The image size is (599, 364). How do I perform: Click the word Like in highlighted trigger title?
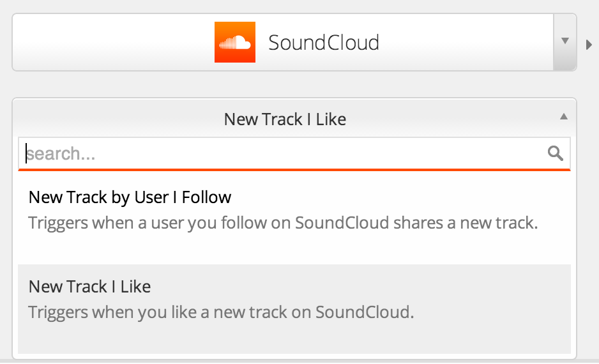point(135,287)
